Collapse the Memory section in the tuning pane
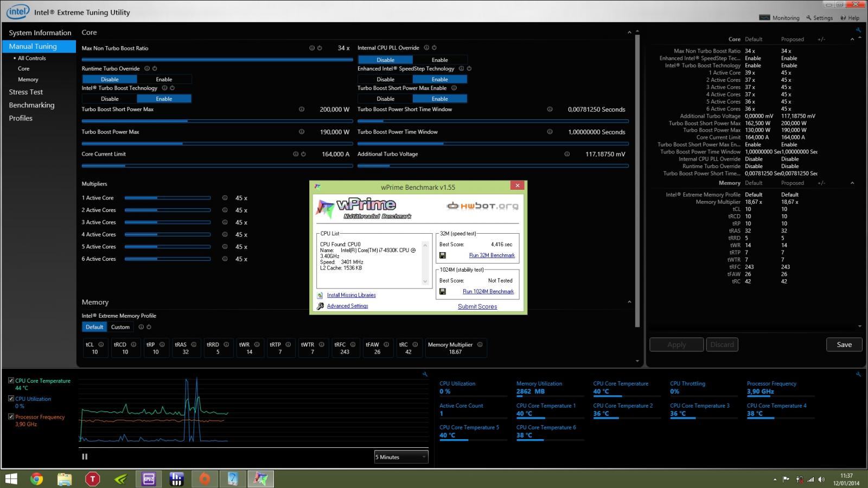This screenshot has width=868, height=488. point(629,302)
